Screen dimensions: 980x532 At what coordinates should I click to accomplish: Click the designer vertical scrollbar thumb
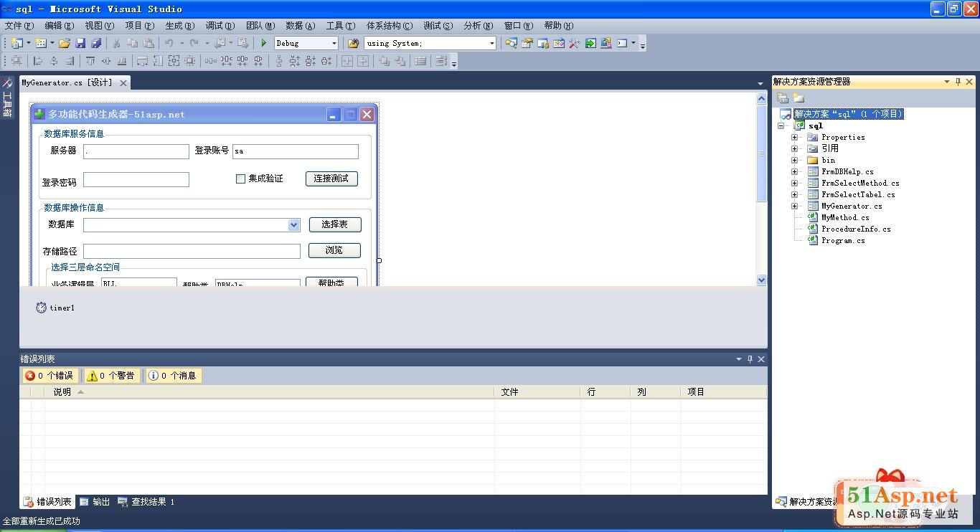click(x=762, y=154)
